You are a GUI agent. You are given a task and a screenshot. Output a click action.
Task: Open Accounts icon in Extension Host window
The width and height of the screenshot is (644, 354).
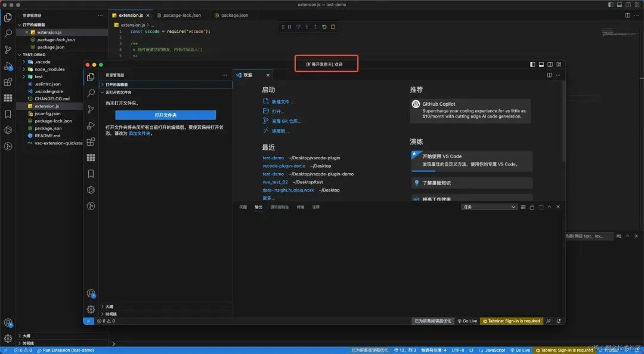[91, 294]
